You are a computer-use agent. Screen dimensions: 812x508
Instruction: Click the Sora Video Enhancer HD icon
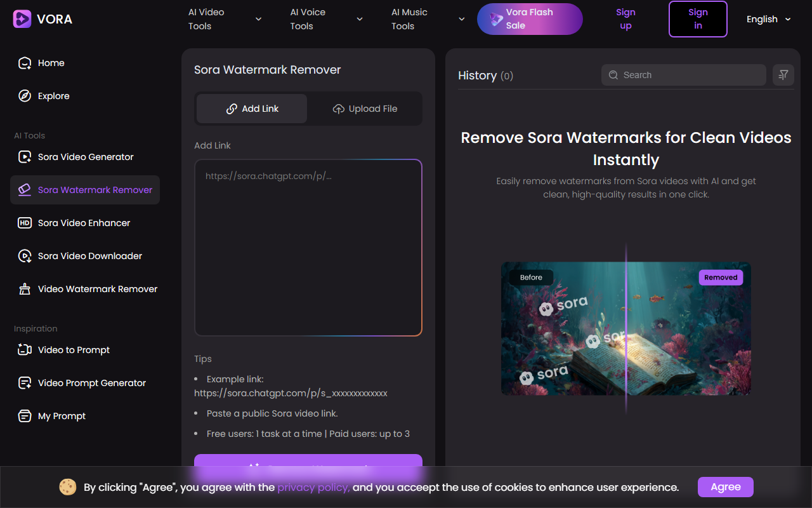point(25,223)
